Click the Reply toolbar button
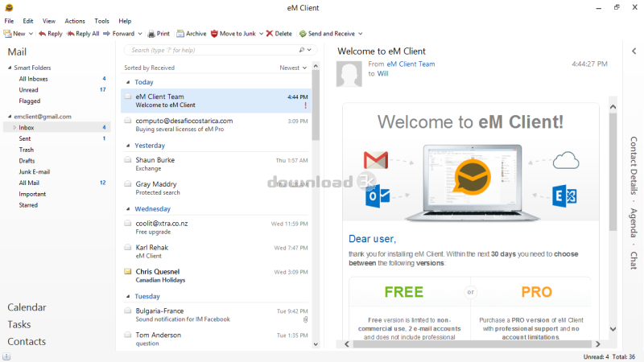This screenshot has width=644, height=362. [50, 34]
